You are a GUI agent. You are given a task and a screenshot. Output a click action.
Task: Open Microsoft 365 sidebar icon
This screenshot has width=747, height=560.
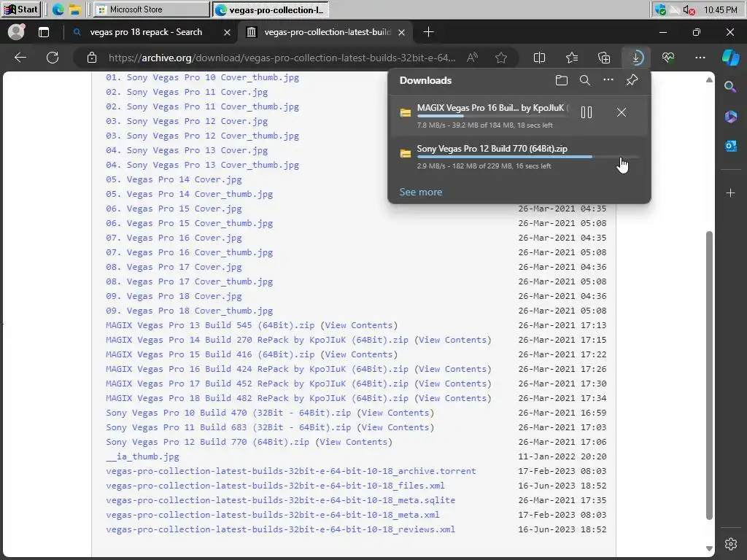(730, 117)
